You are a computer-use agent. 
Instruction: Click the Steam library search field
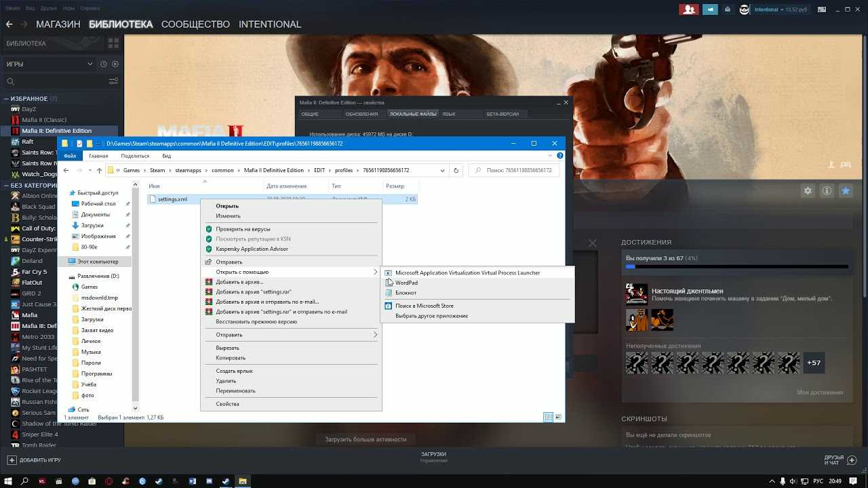(54, 81)
